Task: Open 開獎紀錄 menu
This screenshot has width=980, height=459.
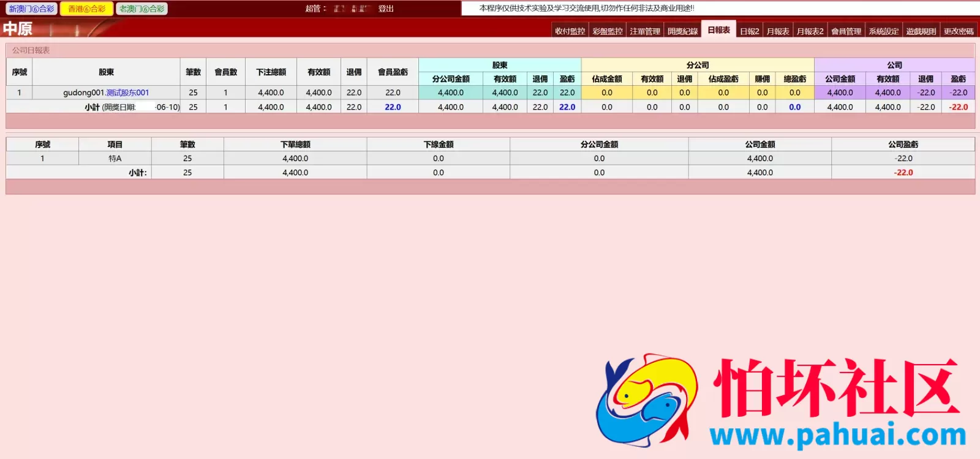Action: [682, 31]
